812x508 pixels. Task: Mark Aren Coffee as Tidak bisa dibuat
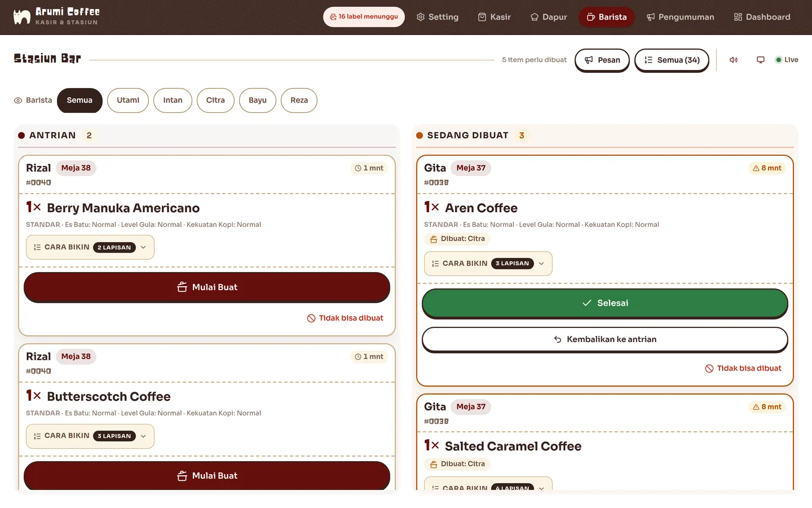[x=743, y=369]
